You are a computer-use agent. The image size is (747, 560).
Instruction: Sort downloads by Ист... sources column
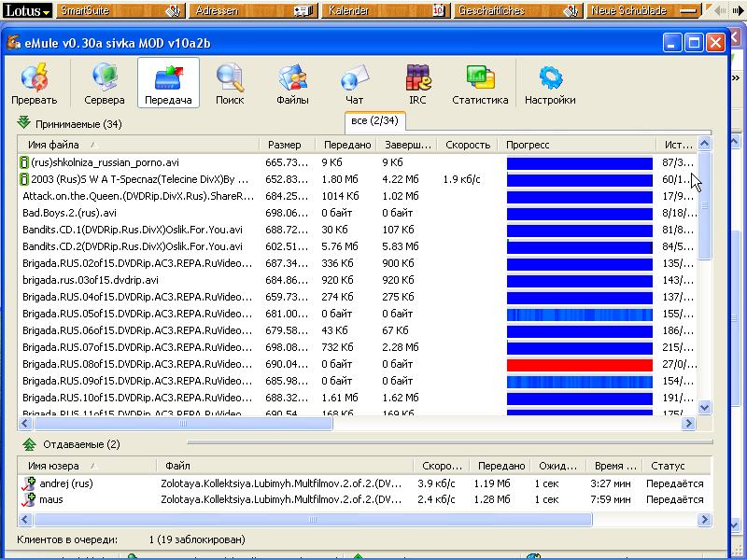click(x=677, y=145)
